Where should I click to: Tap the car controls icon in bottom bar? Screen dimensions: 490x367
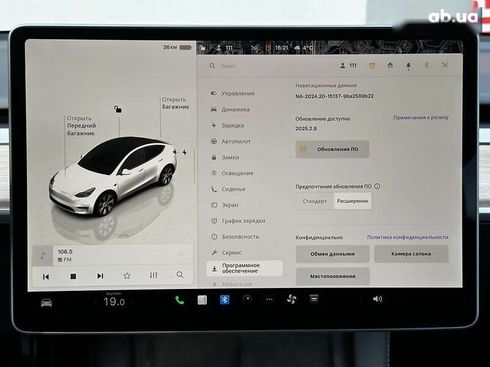point(46,303)
